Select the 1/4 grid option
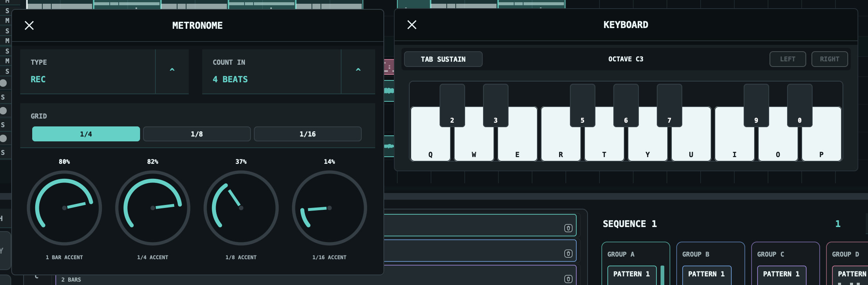The height and width of the screenshot is (285, 868). 86,134
